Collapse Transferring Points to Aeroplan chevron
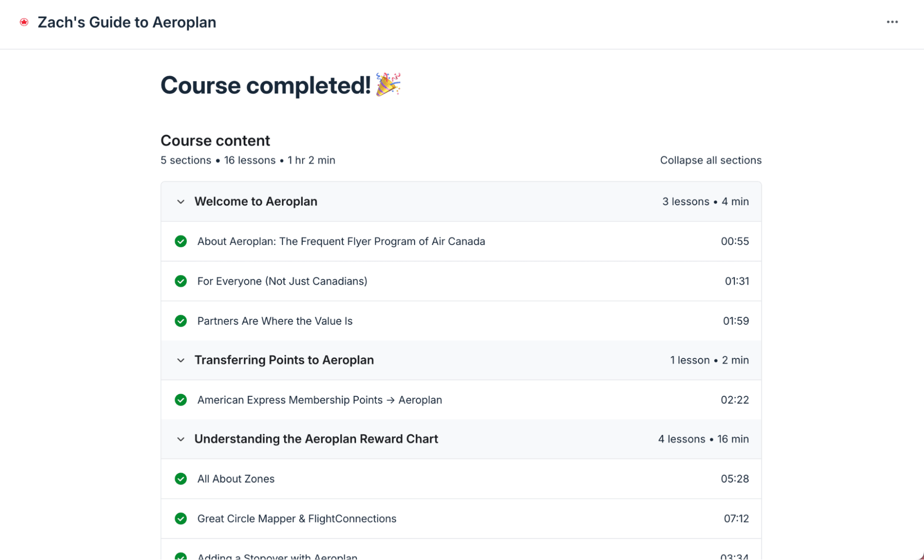Image resolution: width=924 pixels, height=560 pixels. pyautogui.click(x=181, y=360)
